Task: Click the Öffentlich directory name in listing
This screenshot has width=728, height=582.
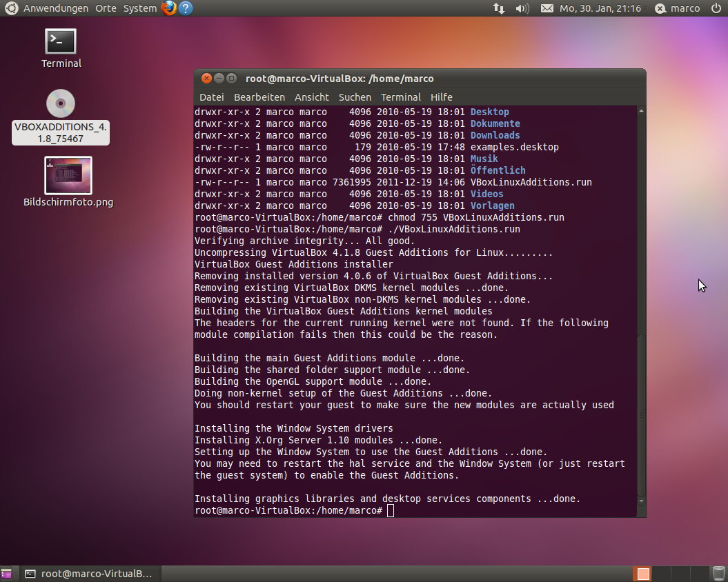Action: click(498, 170)
